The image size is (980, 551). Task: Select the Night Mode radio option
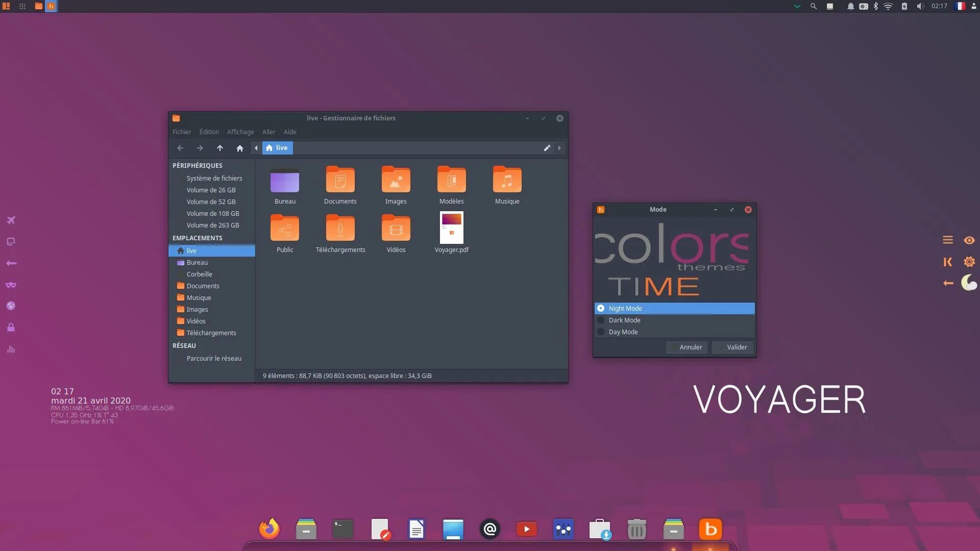[601, 308]
